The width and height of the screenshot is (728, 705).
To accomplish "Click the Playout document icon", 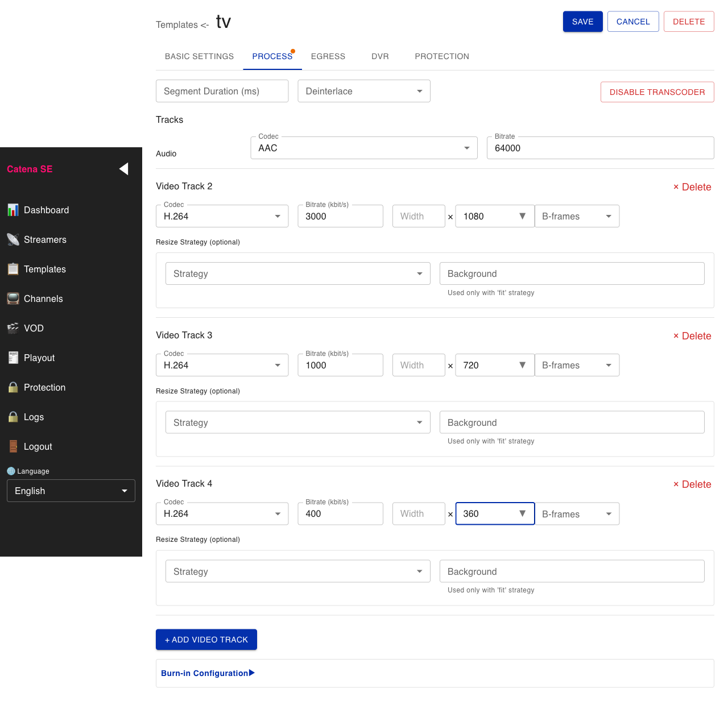I will pos(13,358).
